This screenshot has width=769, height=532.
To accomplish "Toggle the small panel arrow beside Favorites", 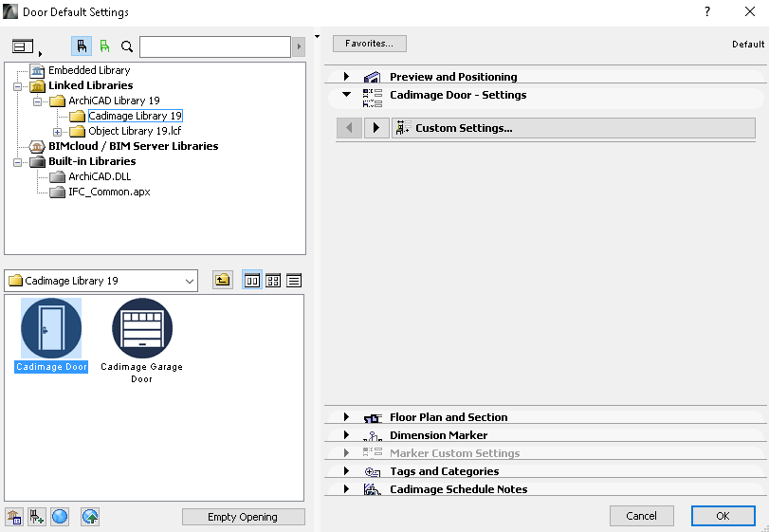I will pos(318,37).
